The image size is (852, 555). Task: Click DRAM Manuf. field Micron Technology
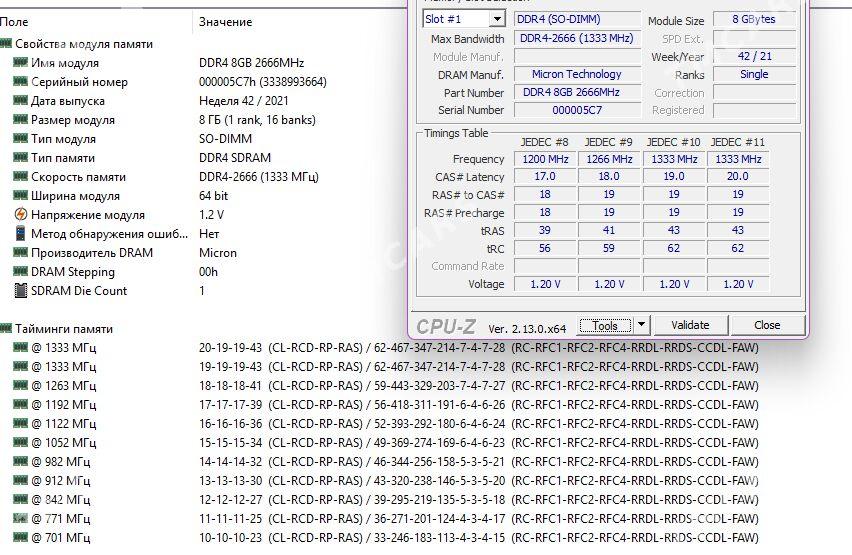click(x=577, y=74)
